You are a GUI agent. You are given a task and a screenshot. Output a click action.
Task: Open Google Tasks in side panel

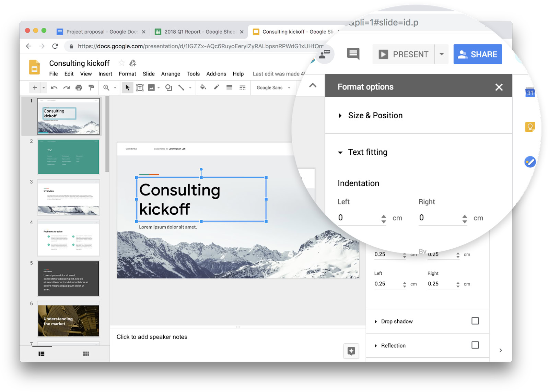(530, 162)
